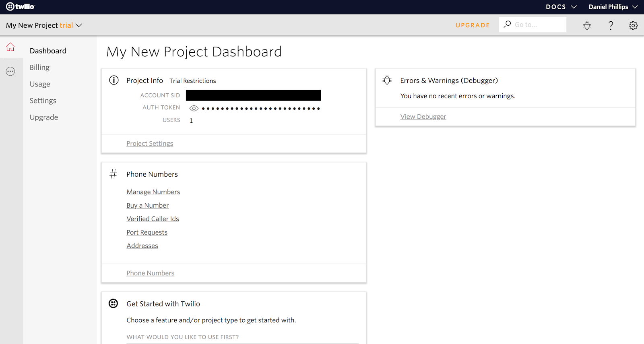Open Manage Numbers link
The width and height of the screenshot is (644, 344).
[153, 192]
